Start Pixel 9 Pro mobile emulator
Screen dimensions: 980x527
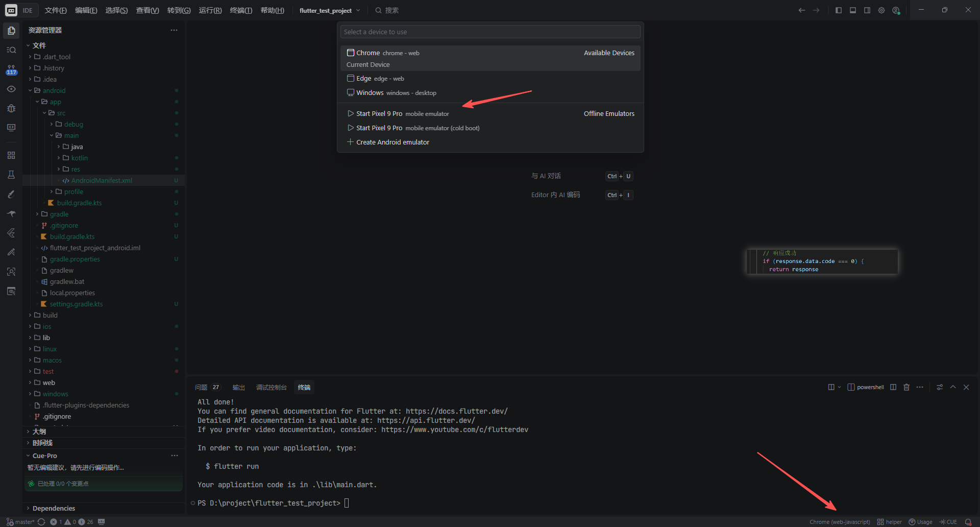click(490, 114)
